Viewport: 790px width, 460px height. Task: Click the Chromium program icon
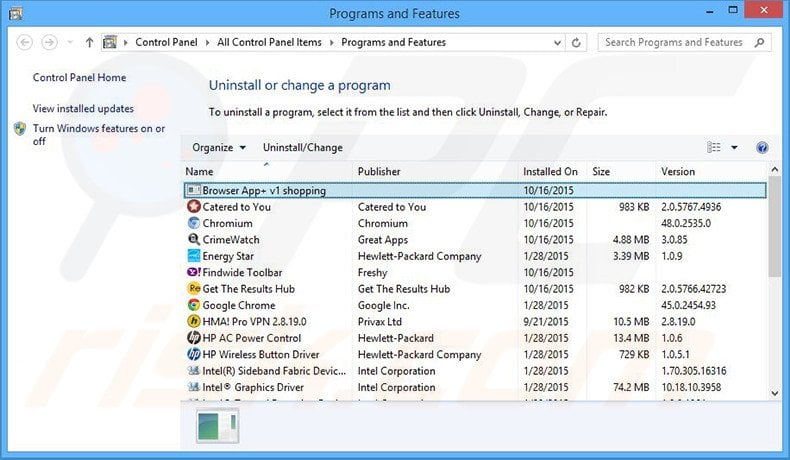(193, 223)
